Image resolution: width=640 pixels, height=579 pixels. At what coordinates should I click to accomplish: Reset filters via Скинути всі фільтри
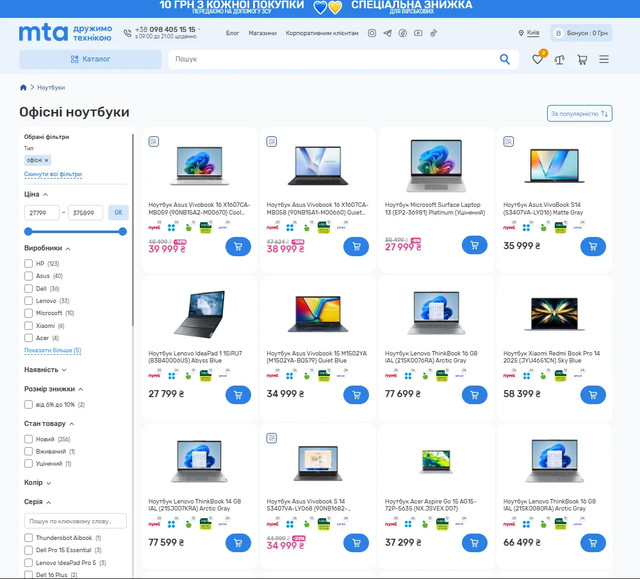point(53,174)
